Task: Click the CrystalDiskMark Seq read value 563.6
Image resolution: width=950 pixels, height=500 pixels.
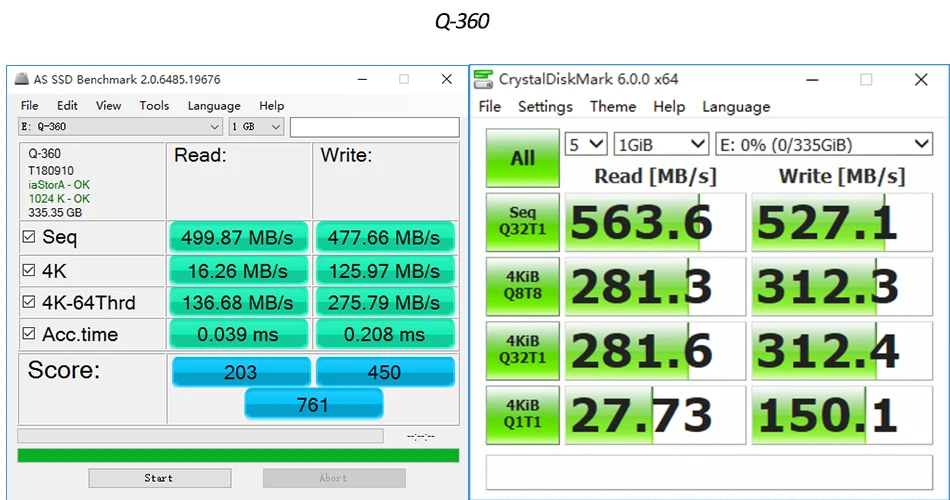Action: (655, 222)
